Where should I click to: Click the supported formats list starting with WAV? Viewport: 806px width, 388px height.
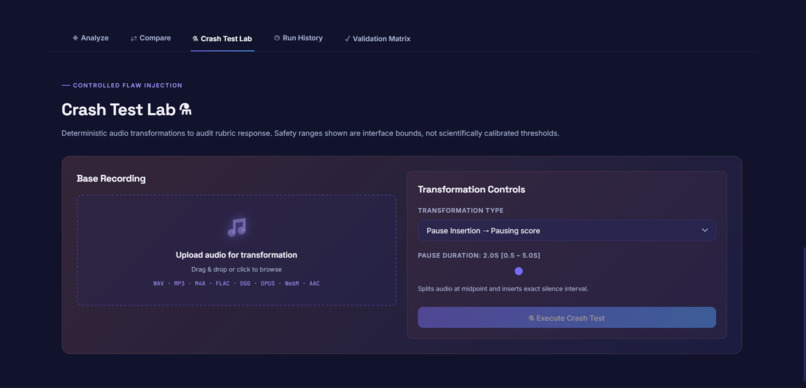236,284
